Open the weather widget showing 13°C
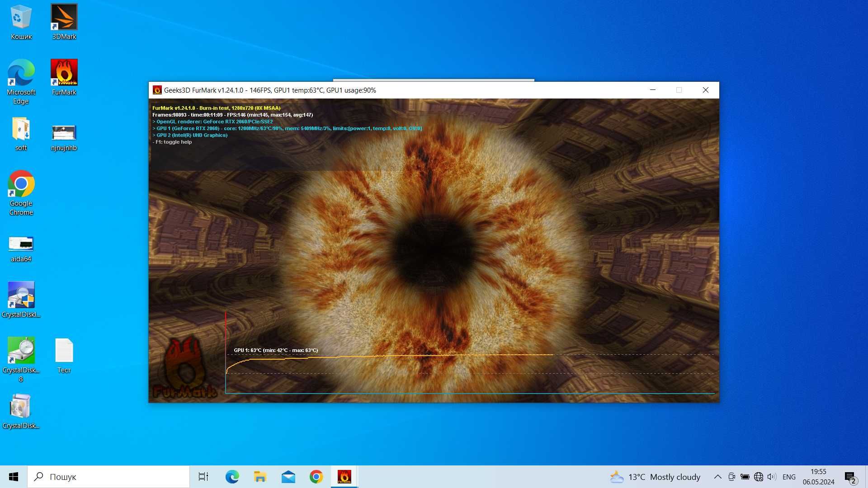 655,477
